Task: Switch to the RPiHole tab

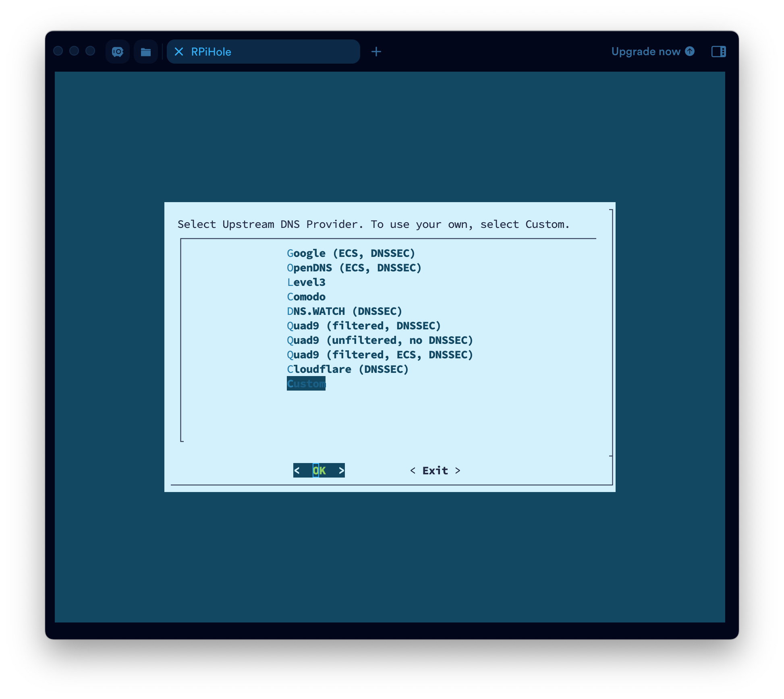Action: tap(263, 52)
